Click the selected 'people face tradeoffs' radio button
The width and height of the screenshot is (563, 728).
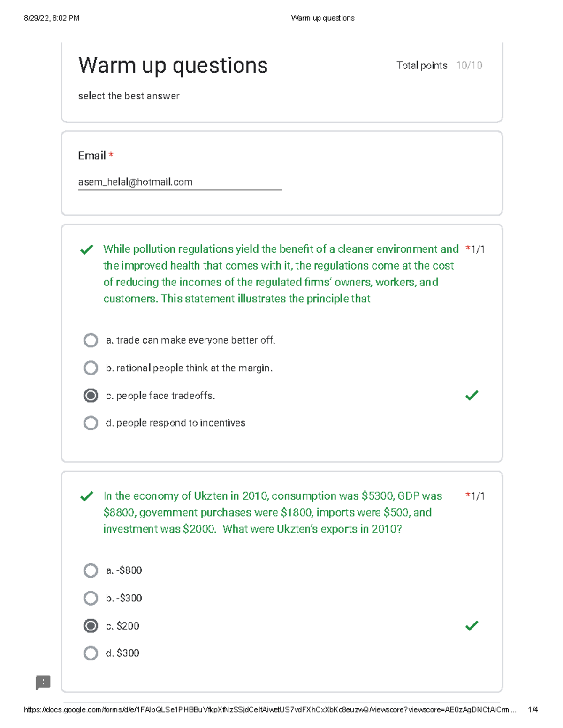91,396
